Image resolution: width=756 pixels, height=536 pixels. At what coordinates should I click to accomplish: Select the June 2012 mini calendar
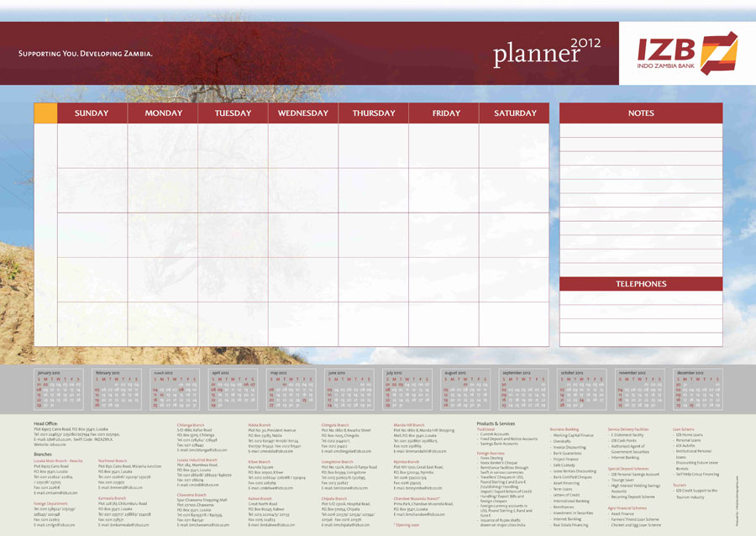[x=349, y=390]
